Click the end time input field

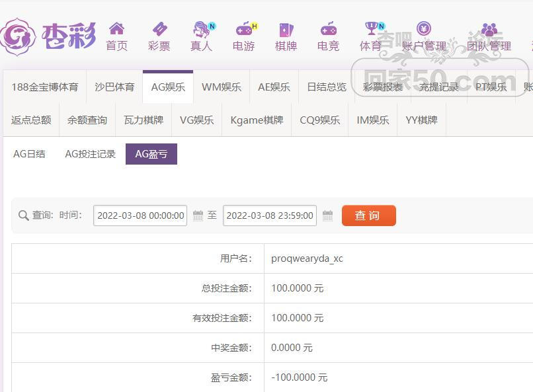click(270, 216)
